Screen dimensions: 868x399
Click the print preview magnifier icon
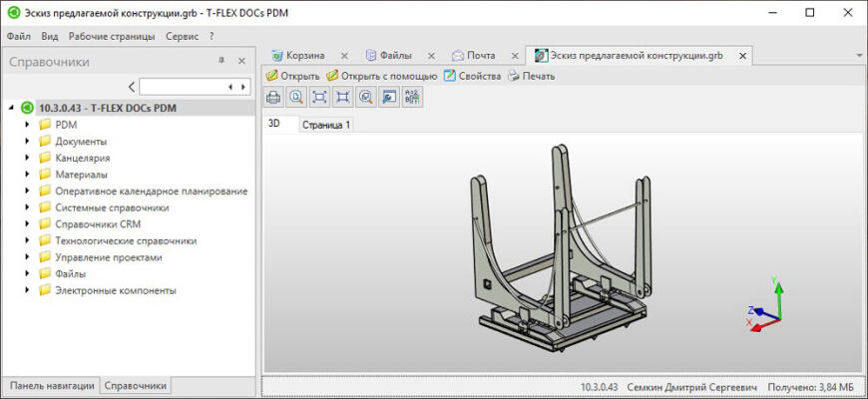point(296,97)
